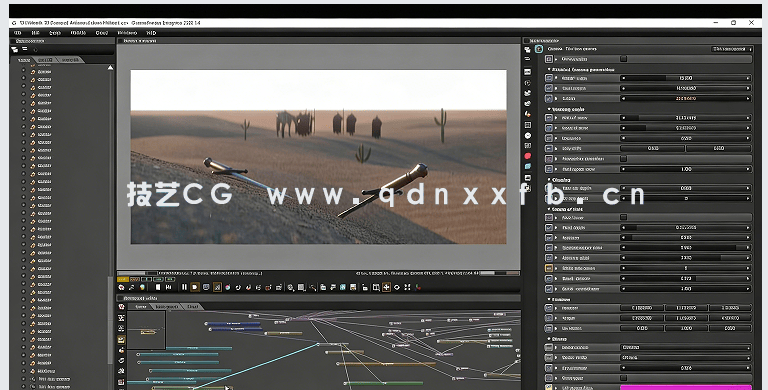Click the padlock icon in render toolbar
This screenshot has width=768, height=390.
coord(365,288)
